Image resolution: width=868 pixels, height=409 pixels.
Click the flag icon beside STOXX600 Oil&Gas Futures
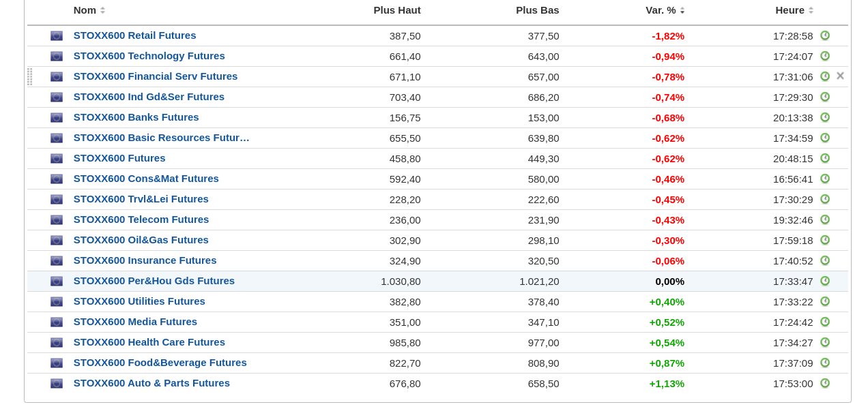pyautogui.click(x=57, y=241)
